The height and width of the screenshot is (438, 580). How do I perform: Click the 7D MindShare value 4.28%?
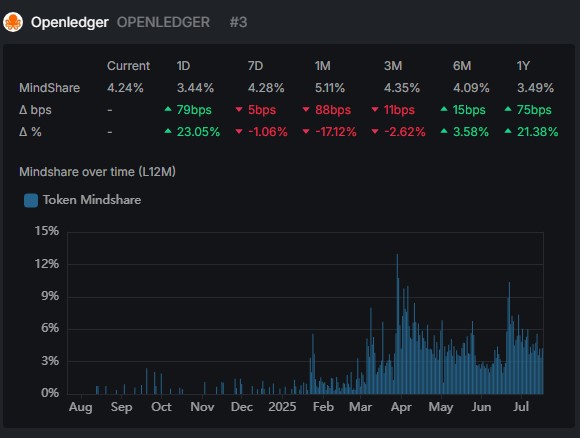[266, 88]
